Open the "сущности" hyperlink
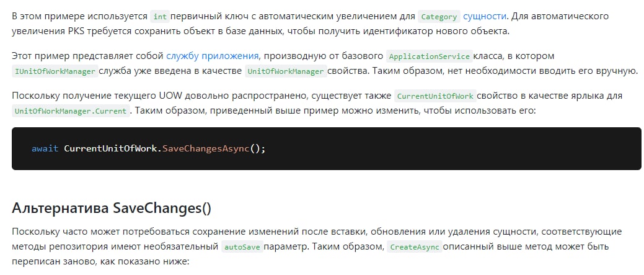This screenshot has height=275, width=644. click(x=485, y=16)
